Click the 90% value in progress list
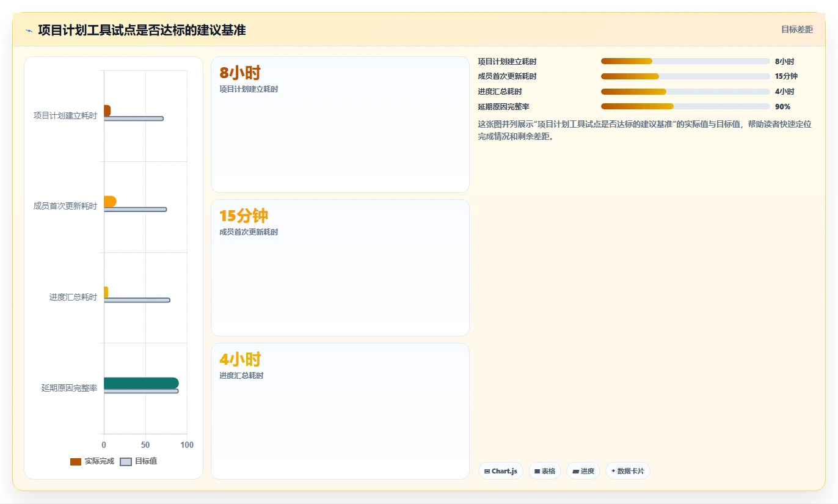Image resolution: width=838 pixels, height=504 pixels. point(782,107)
